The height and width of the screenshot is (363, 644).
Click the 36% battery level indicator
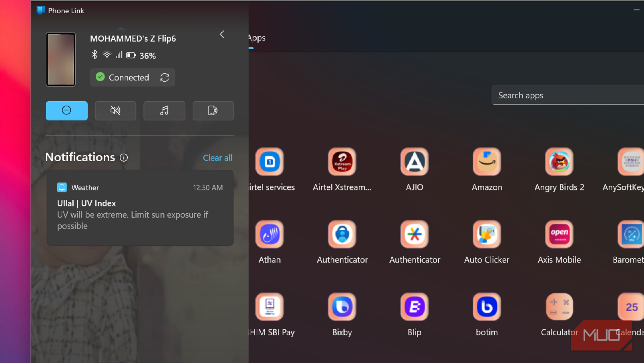[x=141, y=55]
